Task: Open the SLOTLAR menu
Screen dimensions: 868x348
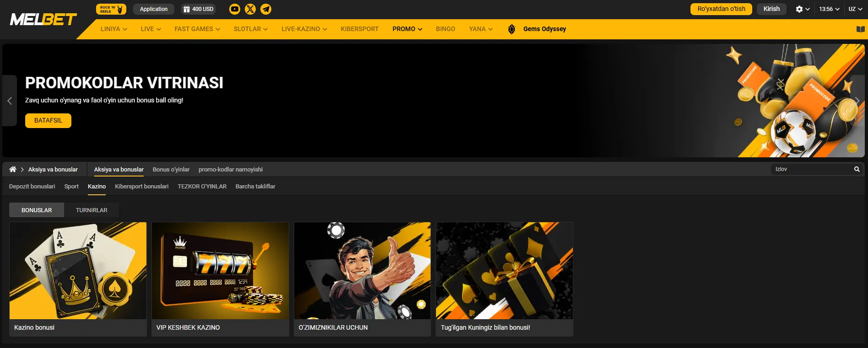Action: click(x=250, y=29)
